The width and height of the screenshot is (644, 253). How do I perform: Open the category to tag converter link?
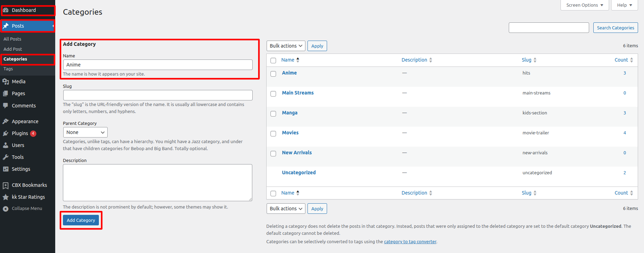pos(410,242)
